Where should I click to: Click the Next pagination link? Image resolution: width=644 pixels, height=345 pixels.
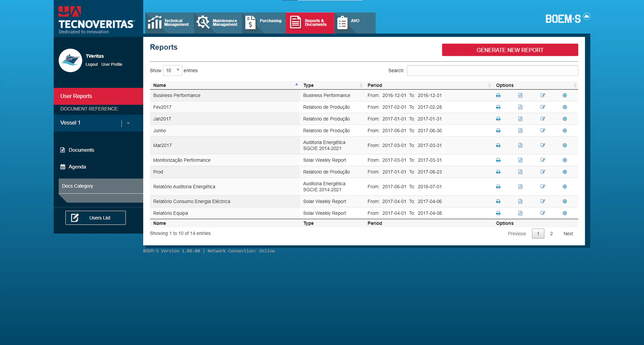click(x=568, y=234)
